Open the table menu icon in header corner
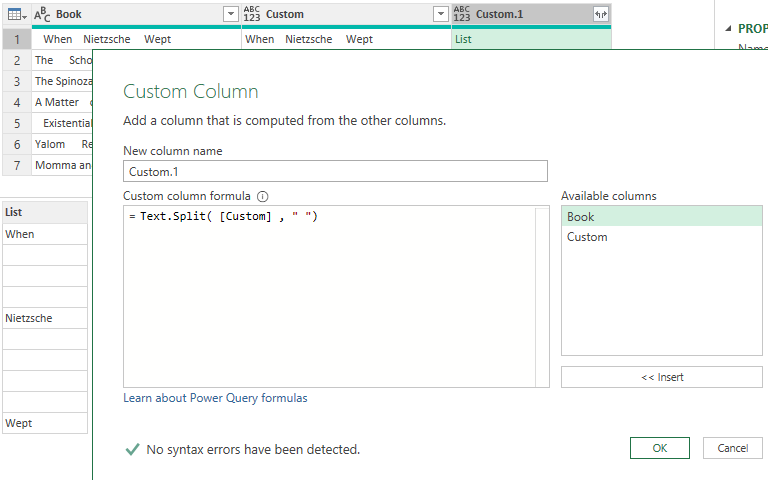Viewport: 768px width, 480px height. pos(17,15)
